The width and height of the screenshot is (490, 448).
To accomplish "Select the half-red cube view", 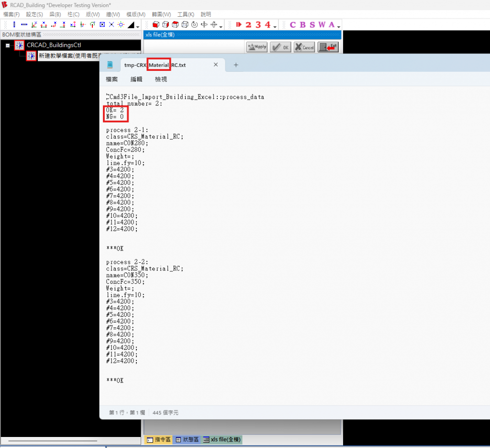I will [x=165, y=24].
